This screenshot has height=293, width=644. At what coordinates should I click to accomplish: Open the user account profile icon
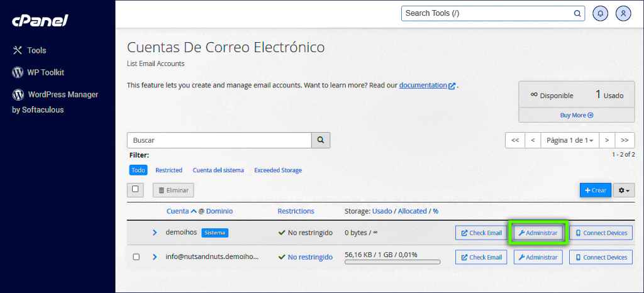pos(623,13)
